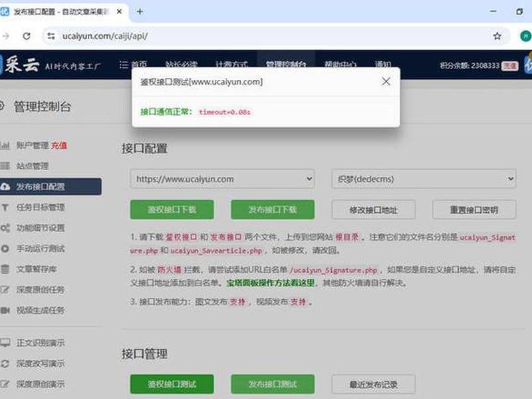Image resolution: width=532 pixels, height=399 pixels.
Task: Open the site info icon in address bar
Action: coord(51,36)
